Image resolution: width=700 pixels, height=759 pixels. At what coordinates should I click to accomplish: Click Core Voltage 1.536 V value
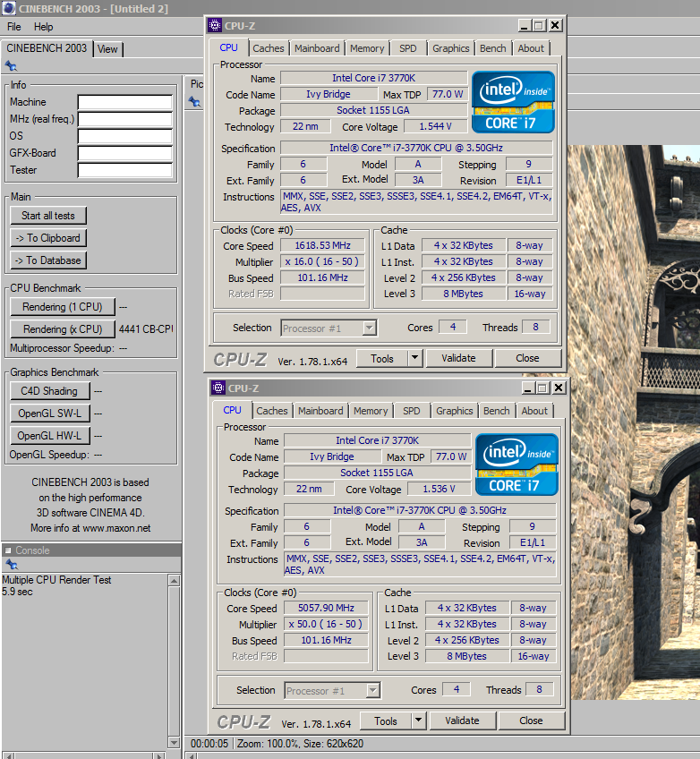(x=440, y=489)
